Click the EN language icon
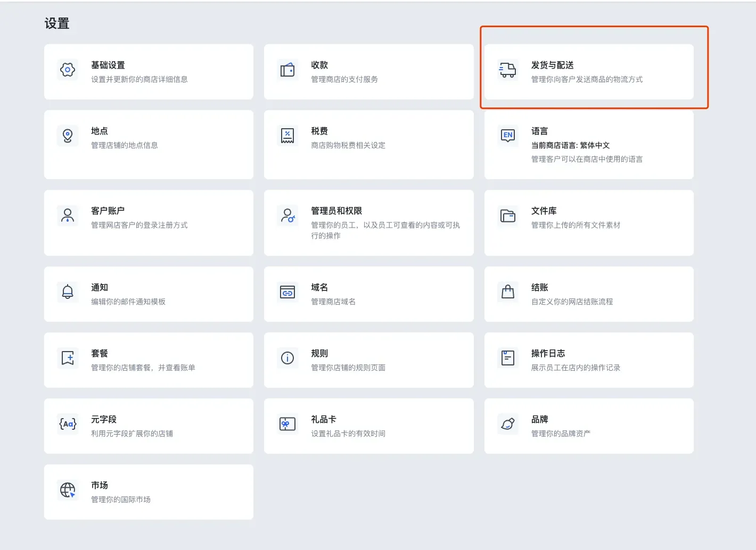Viewport: 756px width, 550px height. pyautogui.click(x=508, y=136)
